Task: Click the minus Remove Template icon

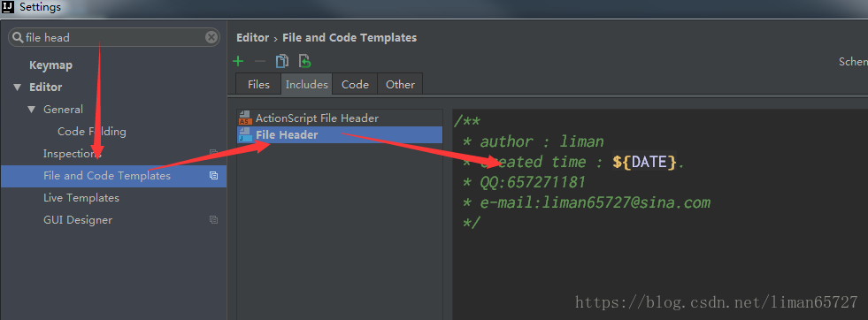Action: tap(259, 61)
